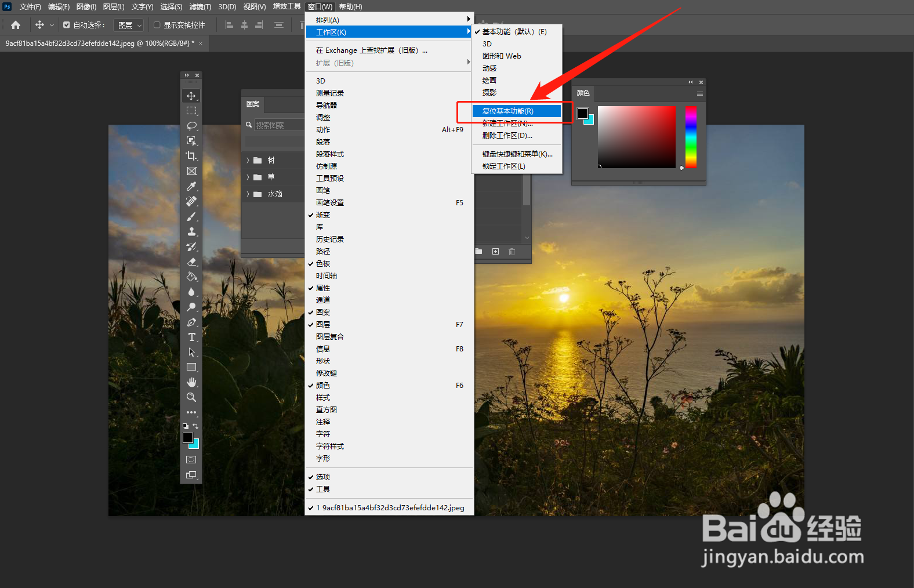Open the Move tool preset dropdown arrow

coord(52,25)
